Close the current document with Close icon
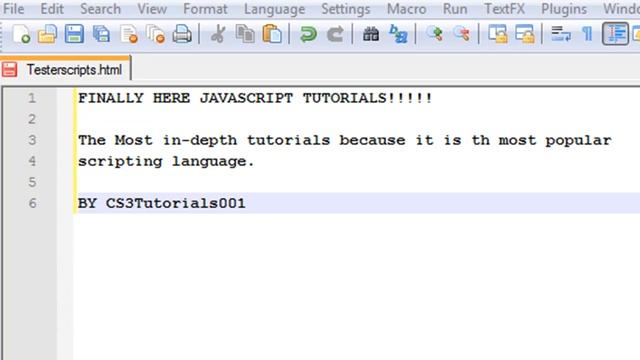 click(129, 34)
